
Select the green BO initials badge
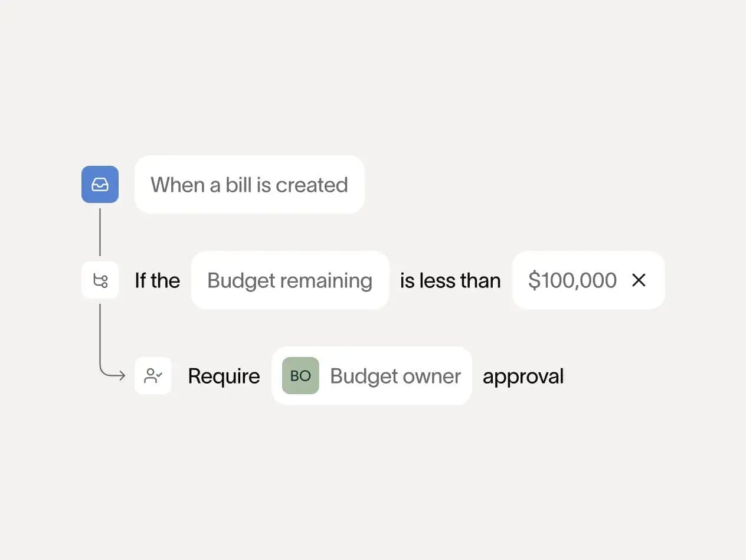pyautogui.click(x=300, y=375)
